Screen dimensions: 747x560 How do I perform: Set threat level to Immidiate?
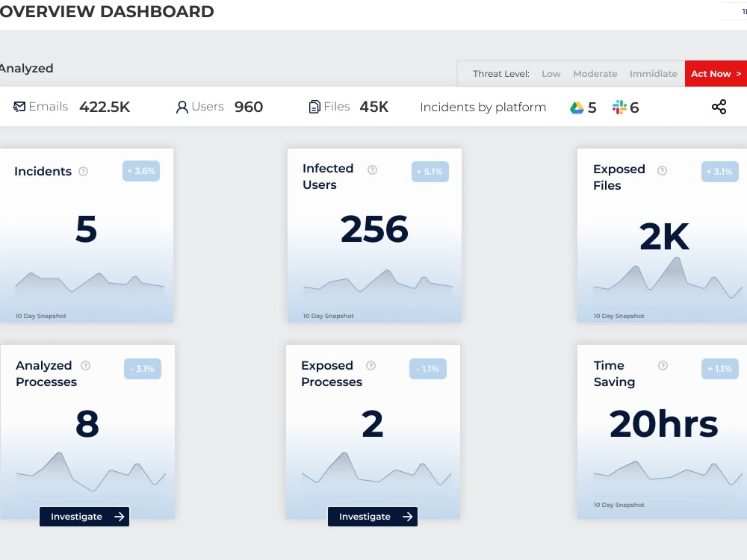tap(654, 73)
